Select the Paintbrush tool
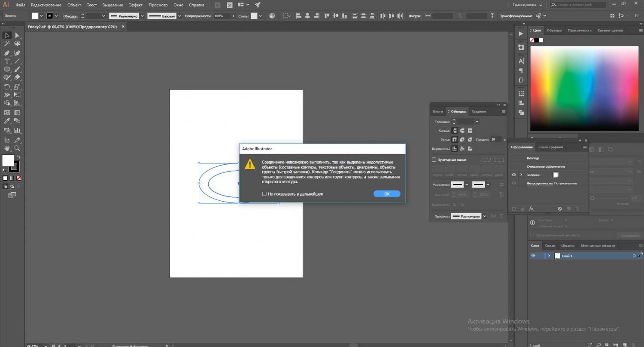 pos(18,69)
